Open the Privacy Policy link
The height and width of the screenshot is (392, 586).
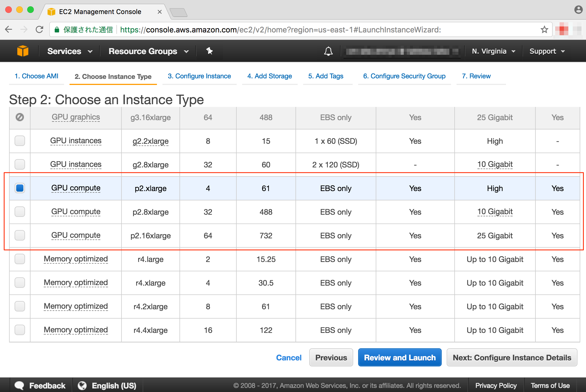pos(496,385)
